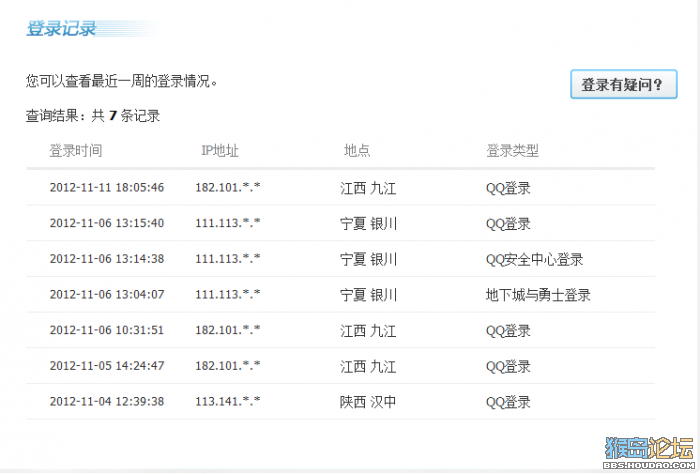
Task: Click 江西 九江 in the 2012-11-05 row
Action: [368, 366]
